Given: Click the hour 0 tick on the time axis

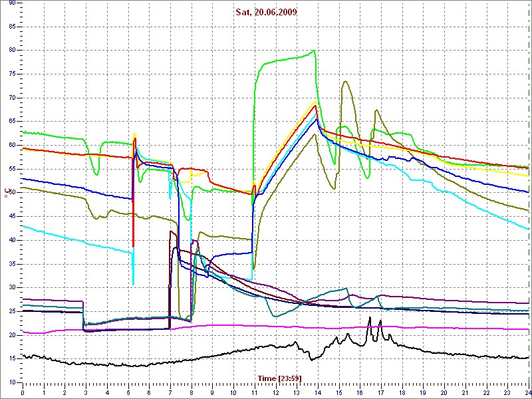Looking at the screenshot, I should [23, 392].
